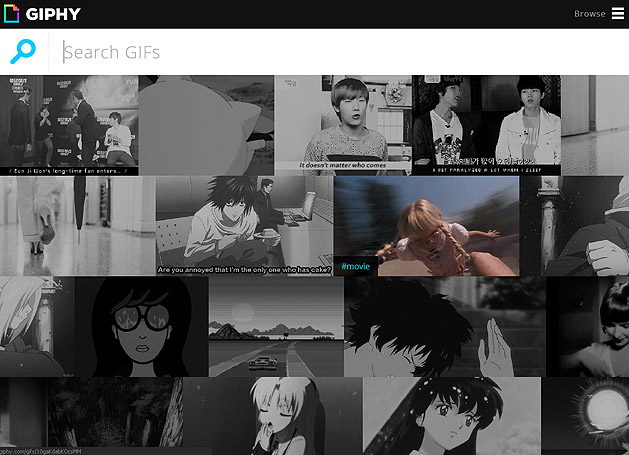Open the Eun Ji Won's fan enters GIF
Screen dimensions: 629x455
[x=69, y=125]
